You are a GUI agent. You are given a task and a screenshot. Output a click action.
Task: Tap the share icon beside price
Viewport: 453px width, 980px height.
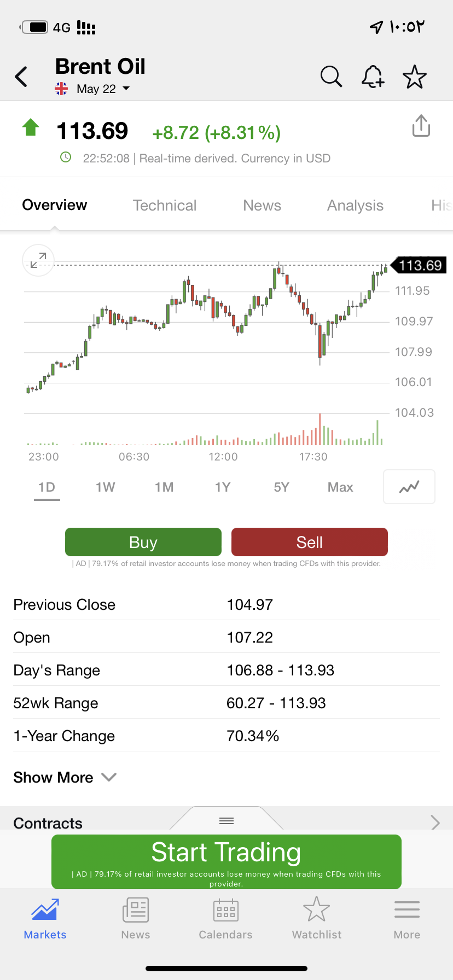pos(421,126)
